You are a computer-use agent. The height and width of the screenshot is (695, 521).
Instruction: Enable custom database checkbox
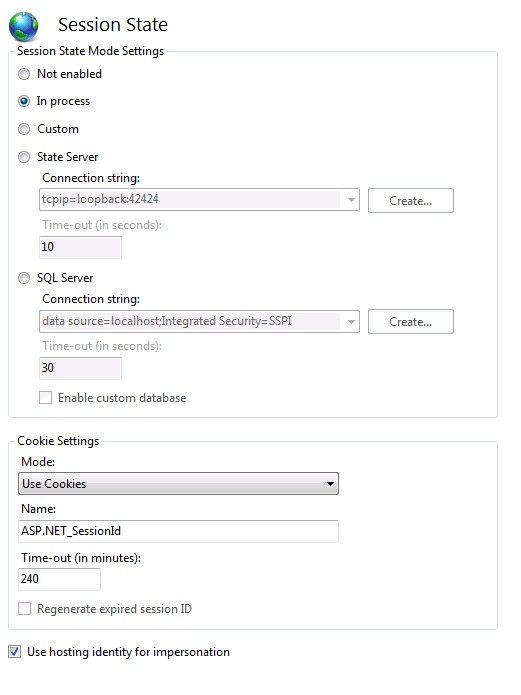45,398
